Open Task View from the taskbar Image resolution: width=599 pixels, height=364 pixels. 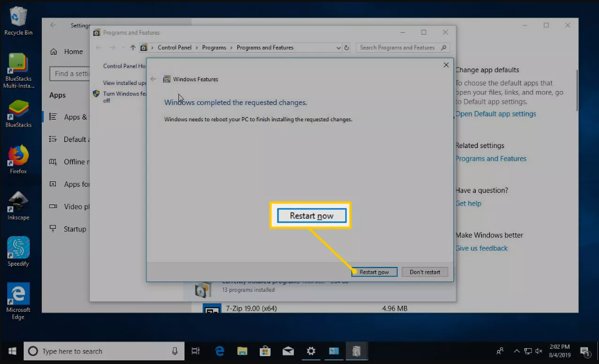point(195,351)
